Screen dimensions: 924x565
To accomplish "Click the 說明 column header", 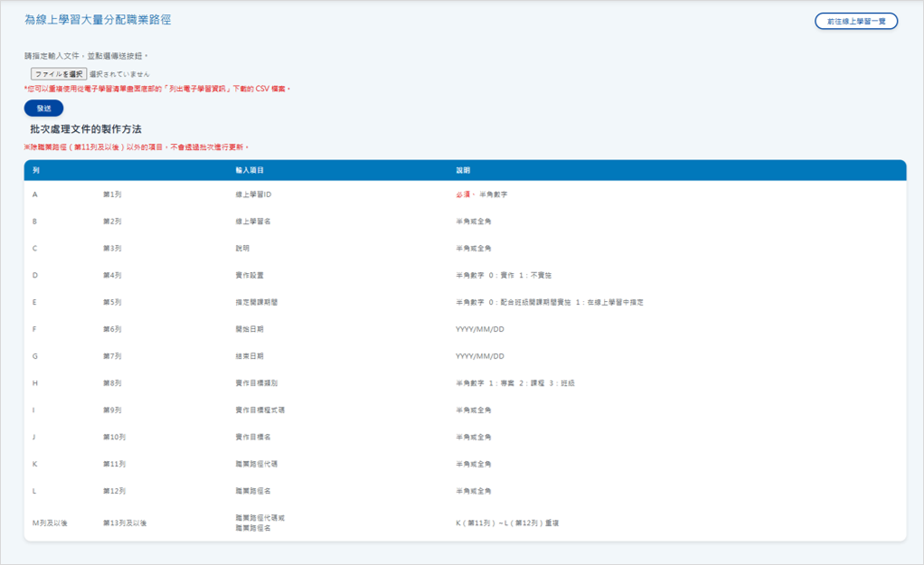I will pyautogui.click(x=463, y=170).
